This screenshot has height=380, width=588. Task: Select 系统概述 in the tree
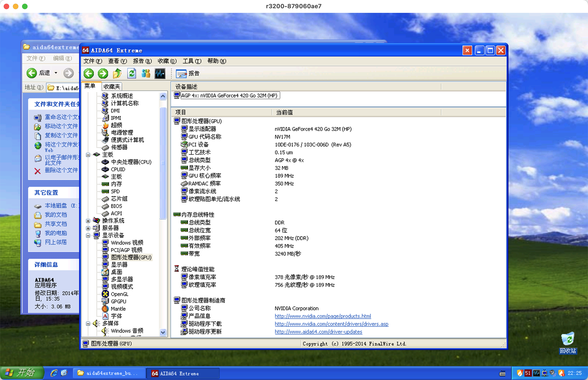tap(122, 96)
